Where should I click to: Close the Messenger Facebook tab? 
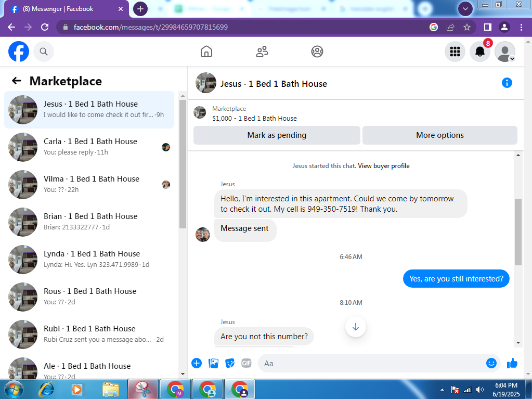click(x=121, y=9)
